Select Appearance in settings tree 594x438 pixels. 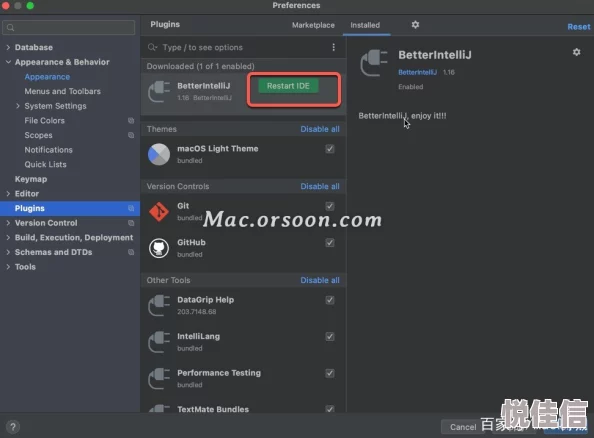click(x=47, y=77)
